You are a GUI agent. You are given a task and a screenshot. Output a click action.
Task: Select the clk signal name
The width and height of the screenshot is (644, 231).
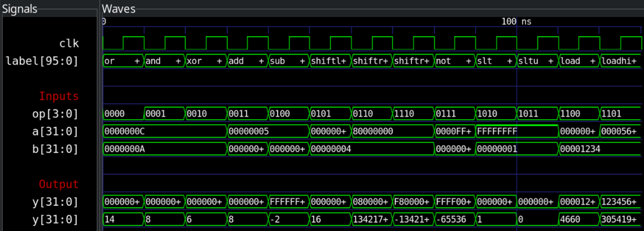click(69, 43)
